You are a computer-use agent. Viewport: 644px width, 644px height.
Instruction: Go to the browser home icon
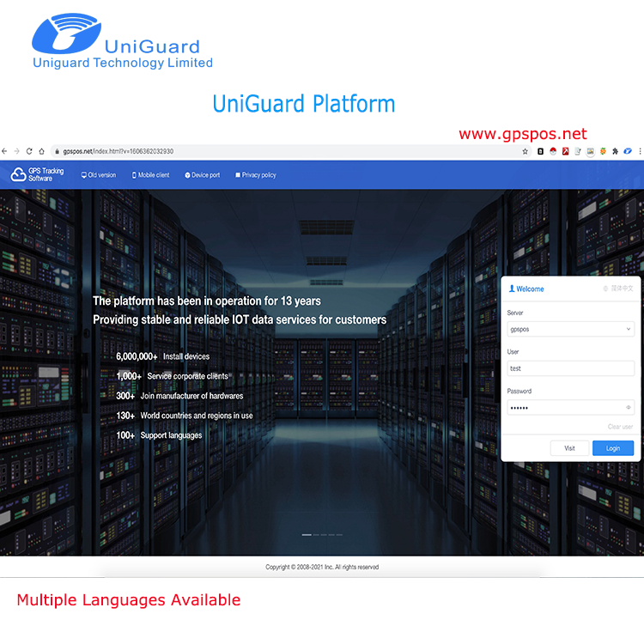41,151
